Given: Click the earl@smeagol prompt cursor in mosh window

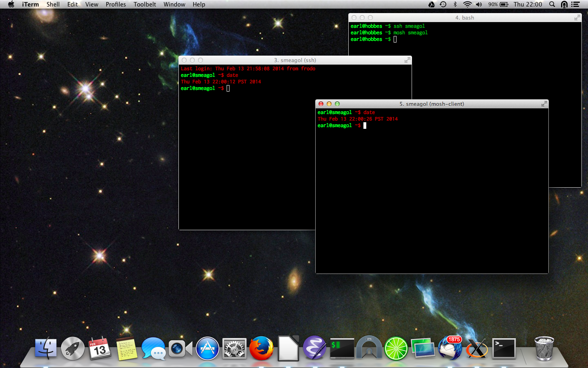Looking at the screenshot, I should tap(365, 126).
